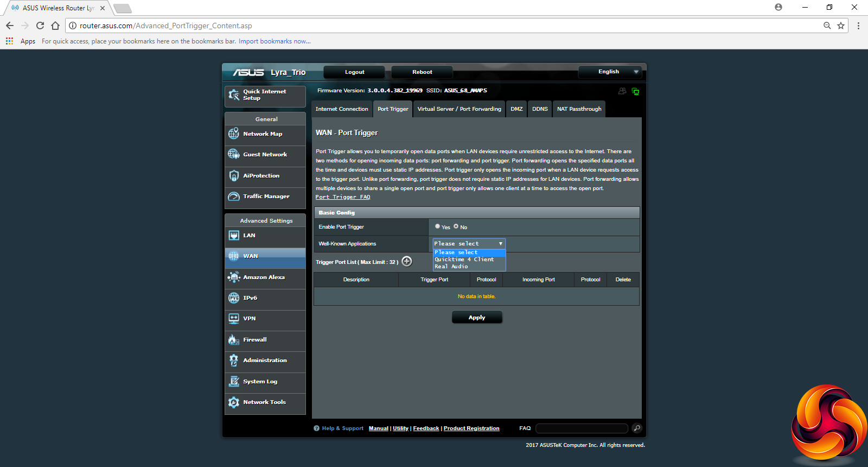Click the FAQ search input field
Image resolution: width=868 pixels, height=467 pixels.
pos(582,428)
